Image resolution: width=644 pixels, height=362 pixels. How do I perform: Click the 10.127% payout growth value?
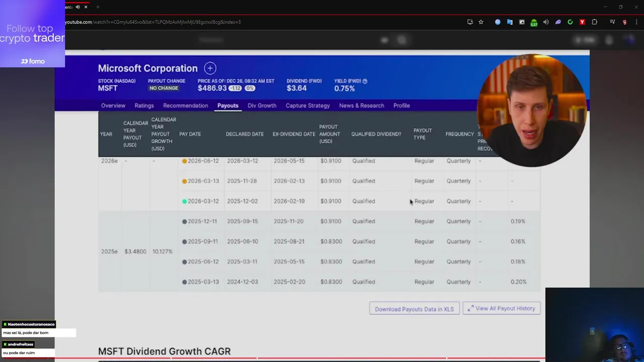162,251
